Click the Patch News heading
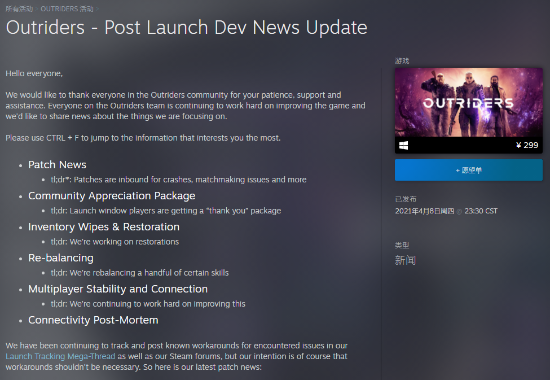The image size is (550, 380). click(57, 165)
